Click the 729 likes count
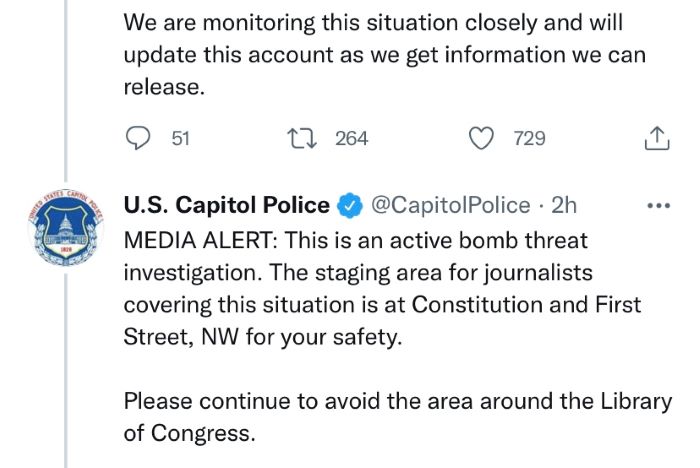The width and height of the screenshot is (700, 468). tap(529, 138)
